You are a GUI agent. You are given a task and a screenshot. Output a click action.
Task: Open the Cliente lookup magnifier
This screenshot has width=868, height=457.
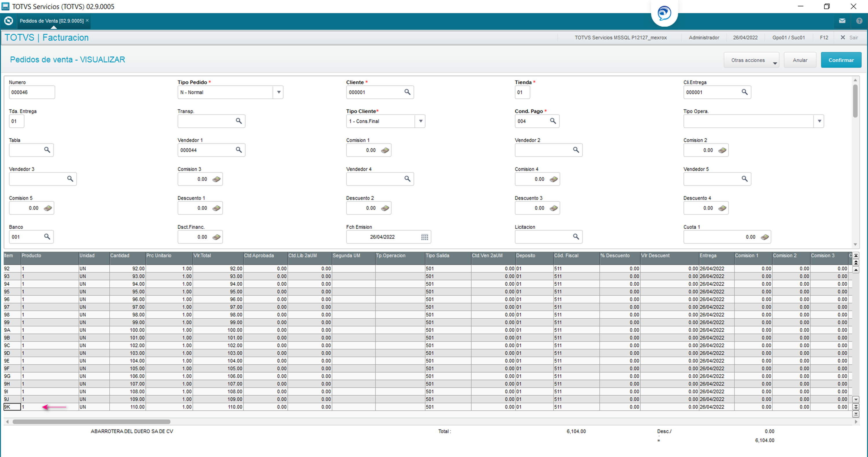click(407, 92)
